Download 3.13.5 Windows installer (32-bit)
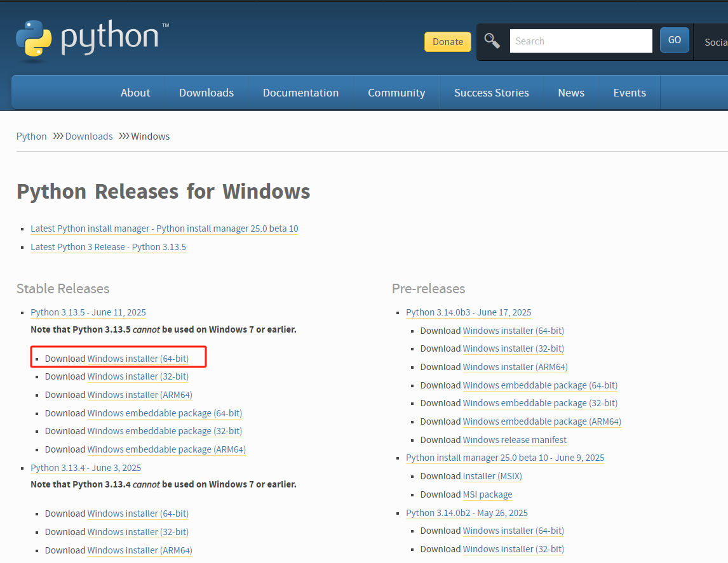 [x=138, y=376]
